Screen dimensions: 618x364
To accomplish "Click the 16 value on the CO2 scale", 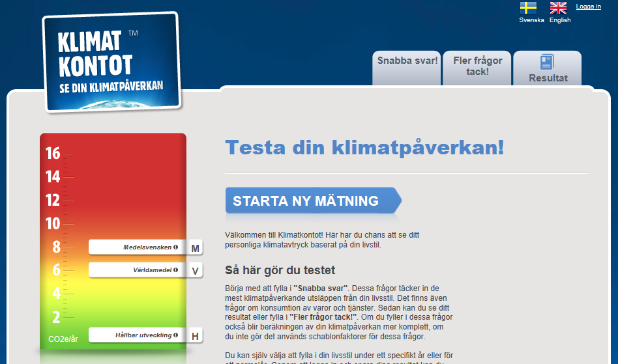I will 53,154.
